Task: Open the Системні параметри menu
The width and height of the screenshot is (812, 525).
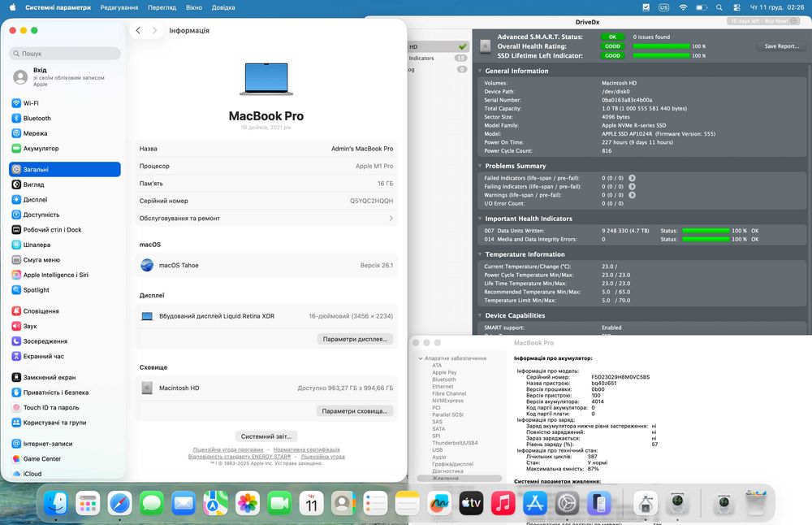Action: (x=58, y=7)
